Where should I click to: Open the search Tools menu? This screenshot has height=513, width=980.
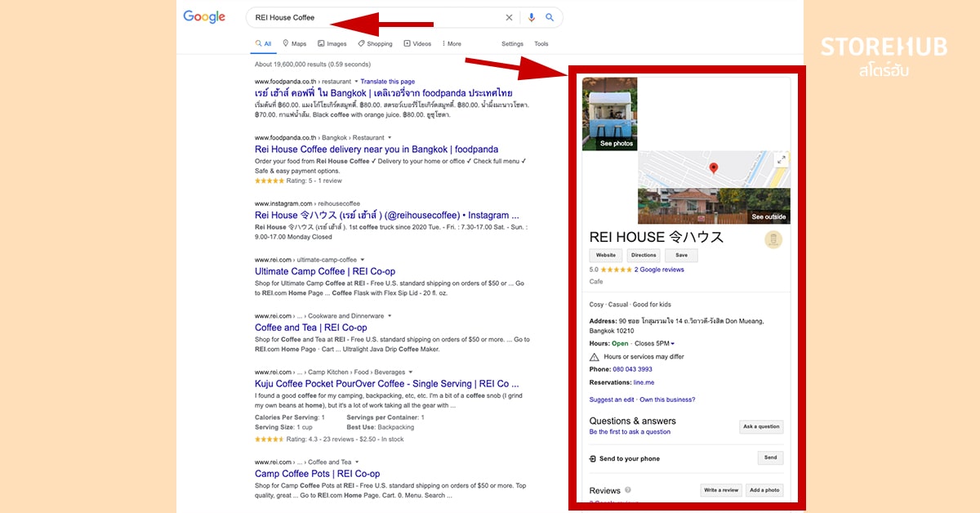pos(541,44)
